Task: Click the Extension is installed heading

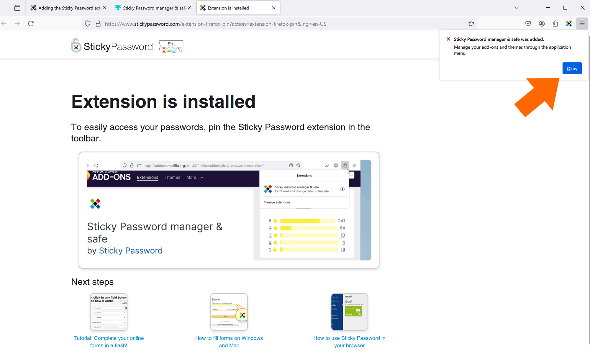Action: [x=163, y=102]
